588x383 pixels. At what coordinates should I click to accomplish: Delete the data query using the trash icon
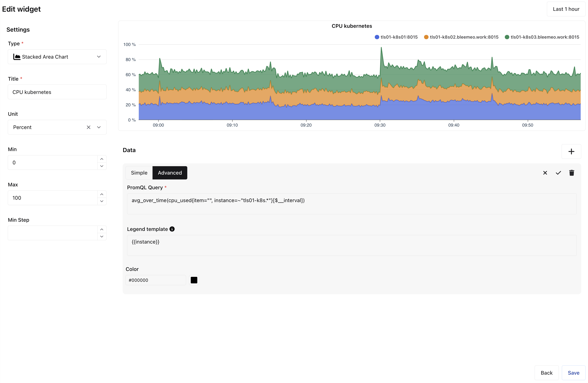click(x=571, y=173)
